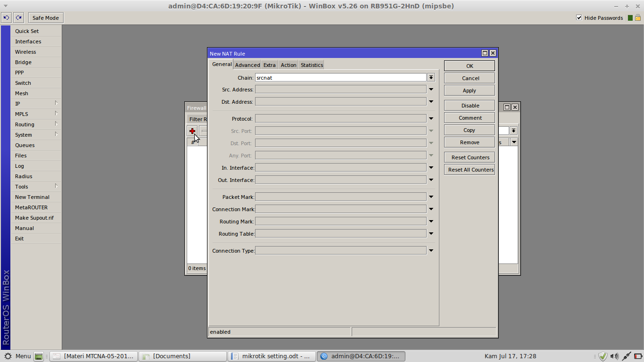The width and height of the screenshot is (644, 362).
Task: Open the Routing submenu in sidebar
Action: [x=36, y=124]
